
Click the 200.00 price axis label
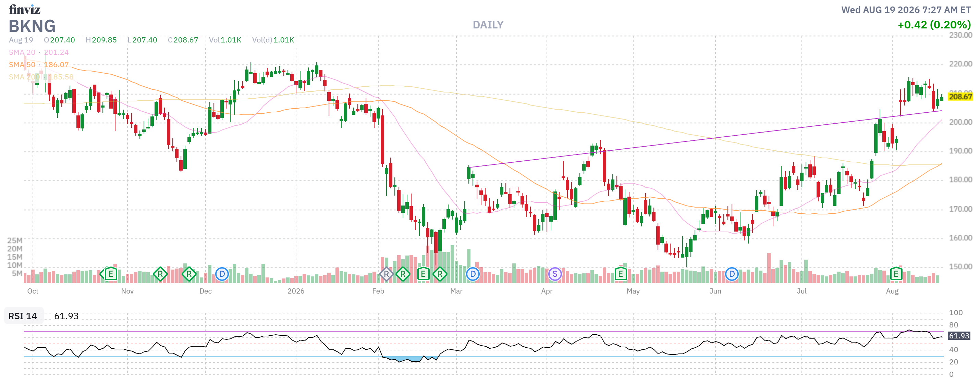click(x=960, y=122)
